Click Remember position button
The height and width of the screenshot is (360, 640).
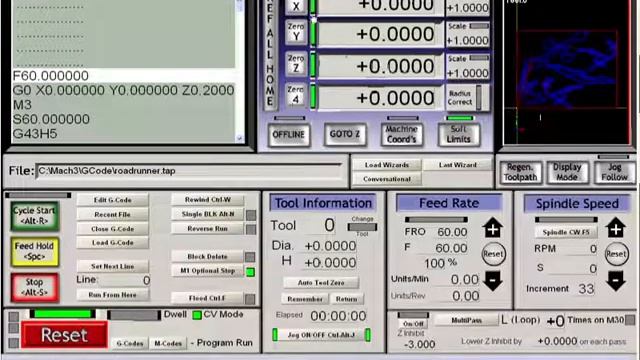[304, 299]
